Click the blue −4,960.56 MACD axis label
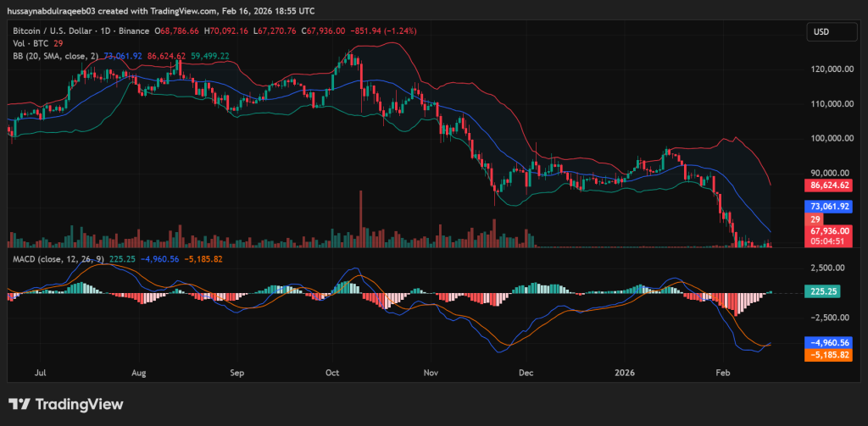 829,343
